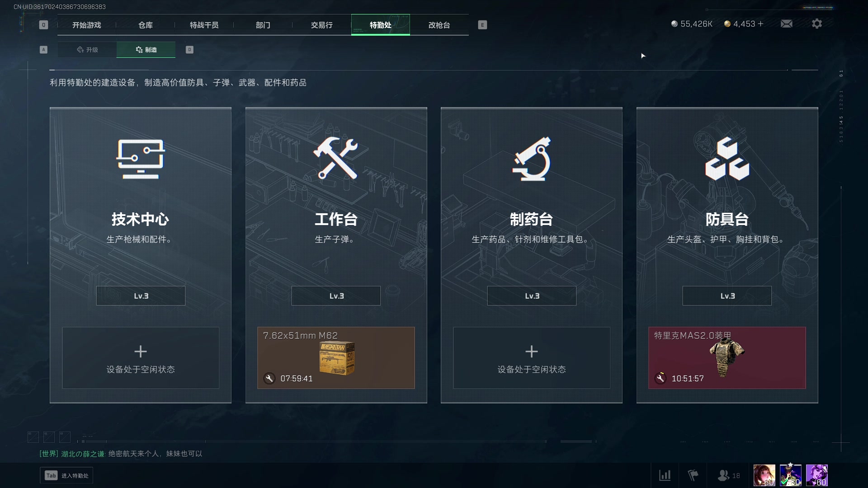Open the flag icon in bottom bar

tap(693, 475)
